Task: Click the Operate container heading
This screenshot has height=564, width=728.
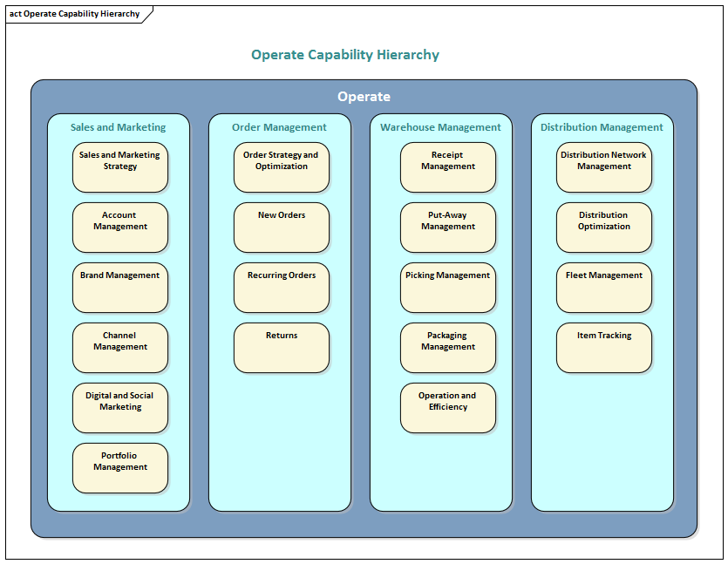Action: (364, 97)
